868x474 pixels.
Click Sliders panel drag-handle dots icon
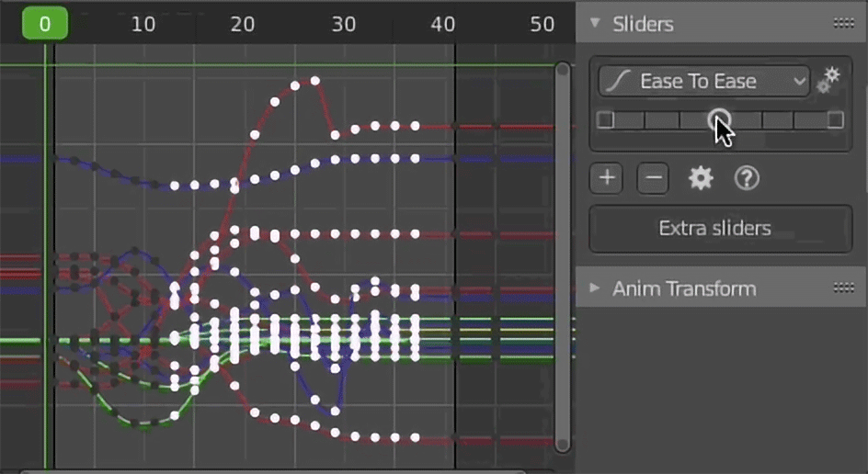pyautogui.click(x=844, y=23)
